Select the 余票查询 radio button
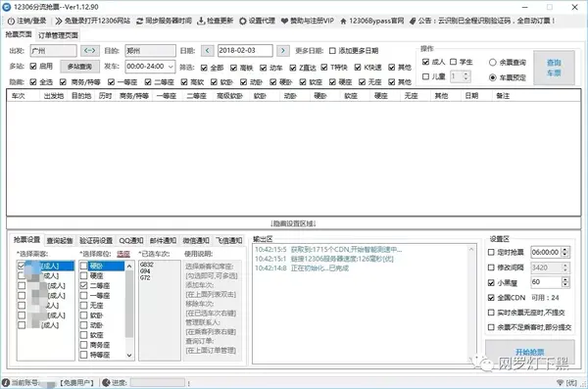This screenshot has height=389, width=588. tap(493, 63)
